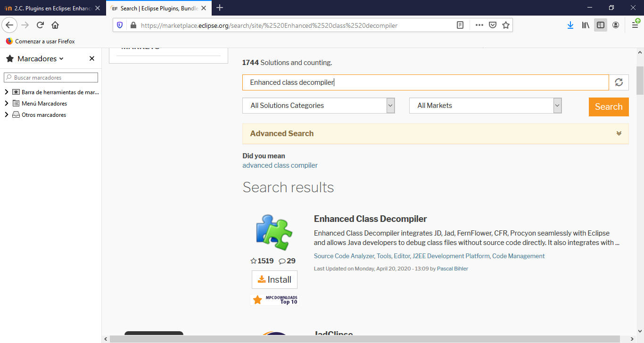644x343 pixels.
Task: Click the orange Search button
Action: [609, 106]
